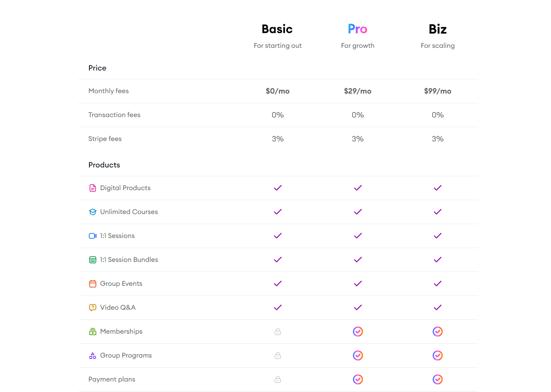Toggle the Biz checkmark for Payment plans

point(438,379)
